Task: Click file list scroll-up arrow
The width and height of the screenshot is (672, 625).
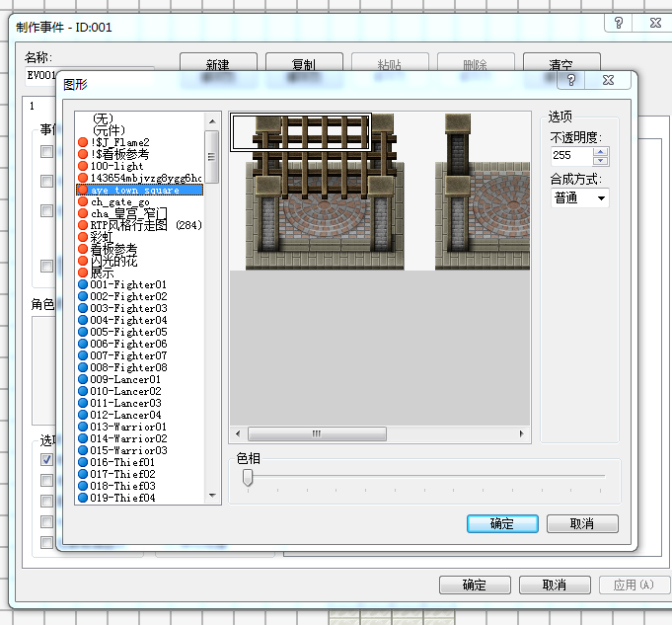Action: click(212, 121)
